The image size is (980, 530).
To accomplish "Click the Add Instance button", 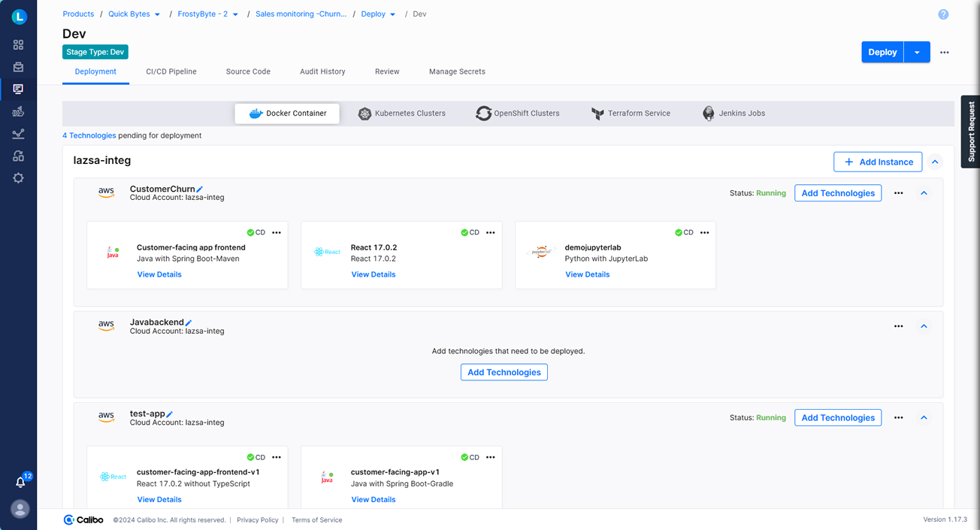I will [x=877, y=162].
